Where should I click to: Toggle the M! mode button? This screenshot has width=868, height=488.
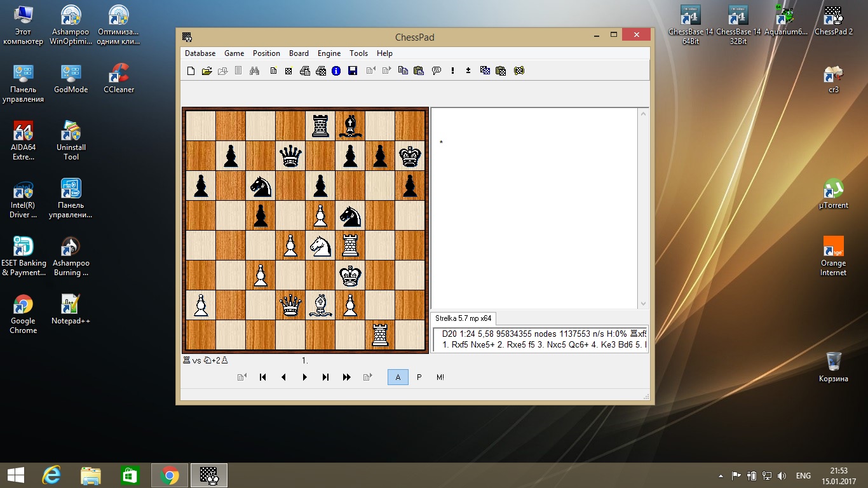coord(440,377)
